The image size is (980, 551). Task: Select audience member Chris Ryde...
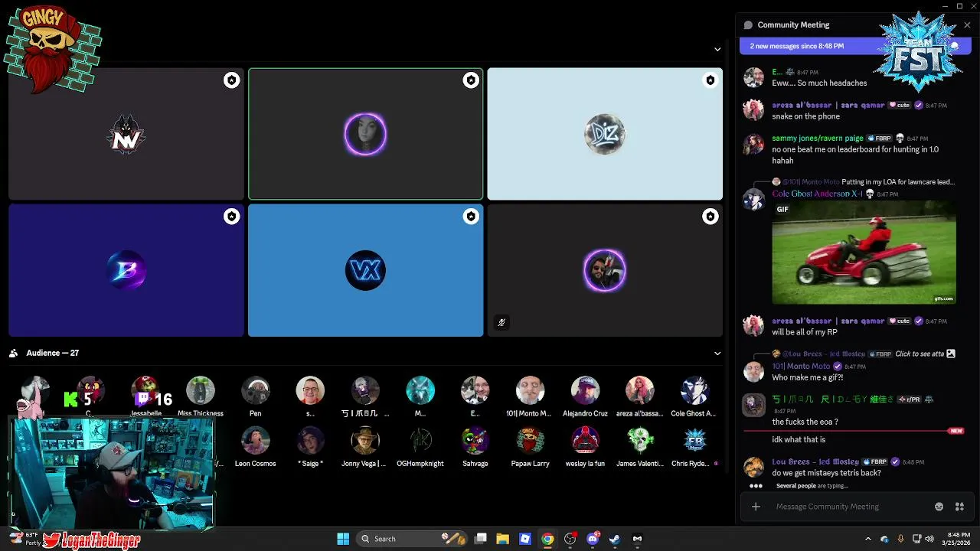coord(695,446)
